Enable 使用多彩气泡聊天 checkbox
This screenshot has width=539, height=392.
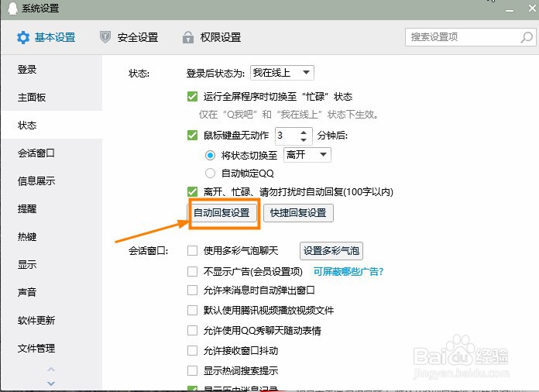tap(192, 251)
